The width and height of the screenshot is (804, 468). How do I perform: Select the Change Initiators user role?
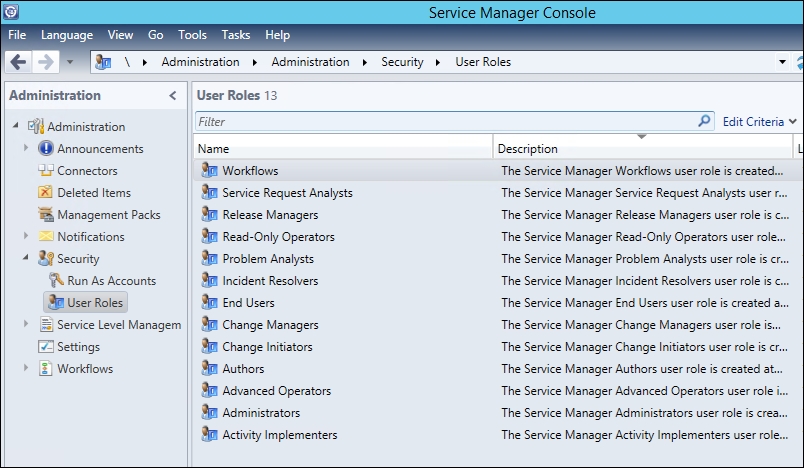[x=267, y=347]
